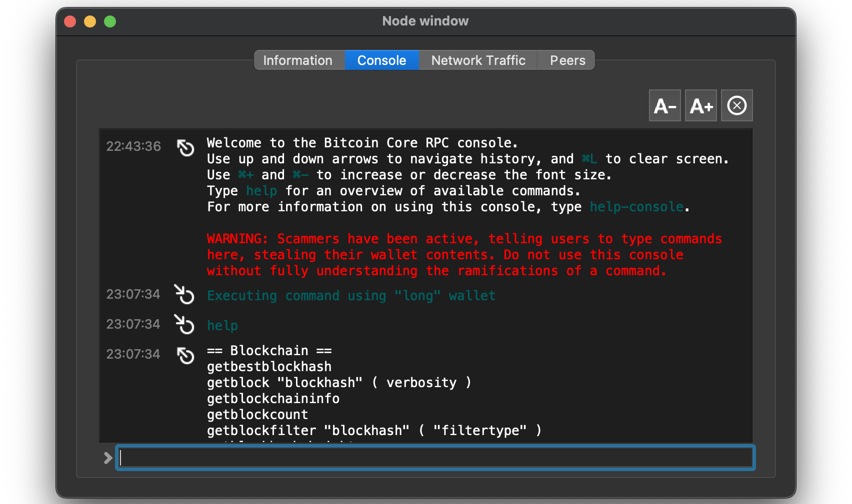Close the Node window with the red button
Image resolution: width=852 pixels, height=504 pixels.
70,21
